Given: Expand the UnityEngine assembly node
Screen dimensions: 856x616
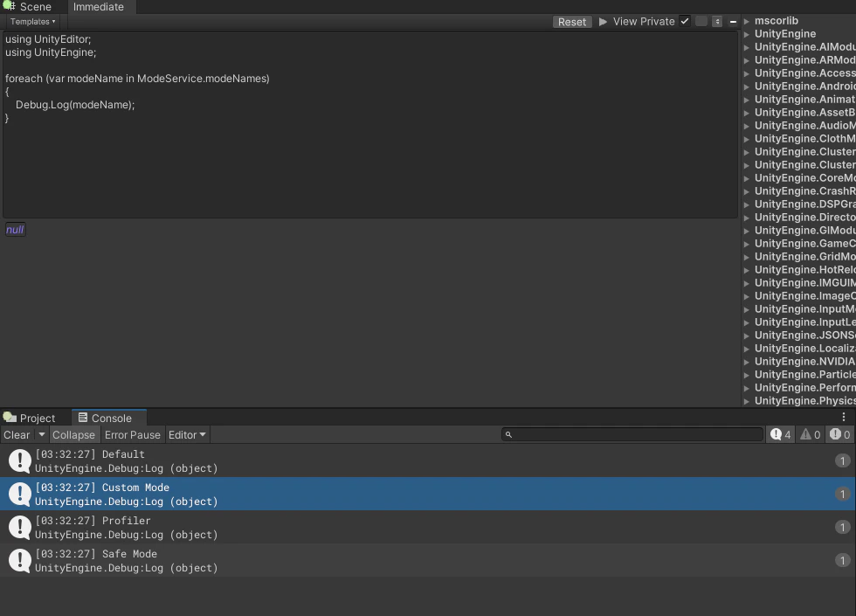Looking at the screenshot, I should point(746,34).
